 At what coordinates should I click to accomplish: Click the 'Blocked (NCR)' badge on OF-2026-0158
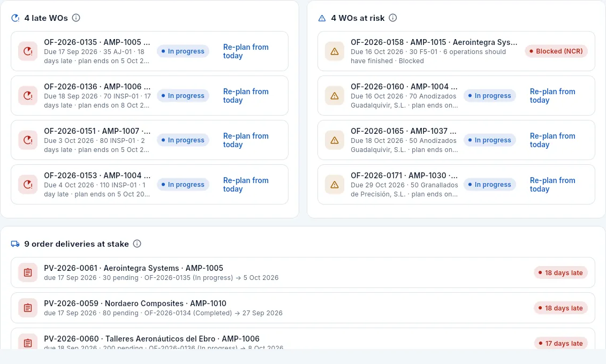[x=556, y=51]
